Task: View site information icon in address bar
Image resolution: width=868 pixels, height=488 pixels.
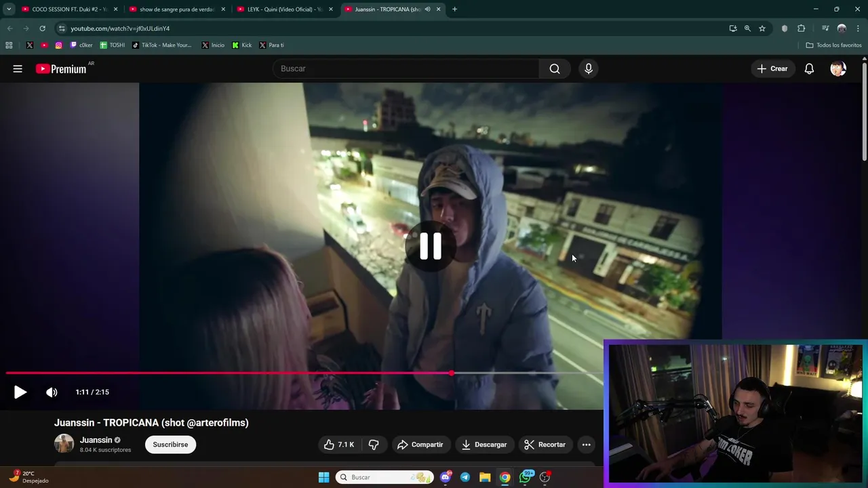Action: (x=61, y=28)
